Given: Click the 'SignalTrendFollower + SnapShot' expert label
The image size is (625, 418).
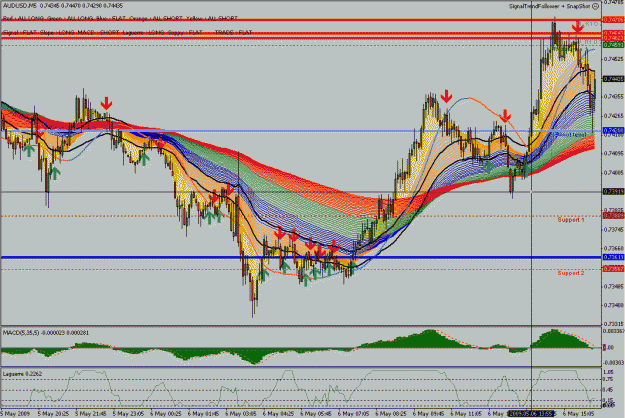Looking at the screenshot, I should (550, 6).
